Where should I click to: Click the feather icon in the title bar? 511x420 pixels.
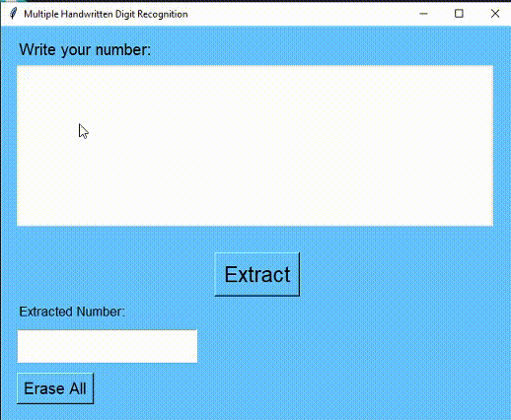13,14
